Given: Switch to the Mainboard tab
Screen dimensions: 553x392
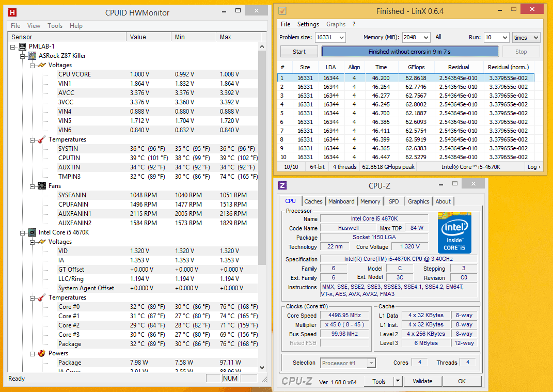Looking at the screenshot, I should coord(341,201).
